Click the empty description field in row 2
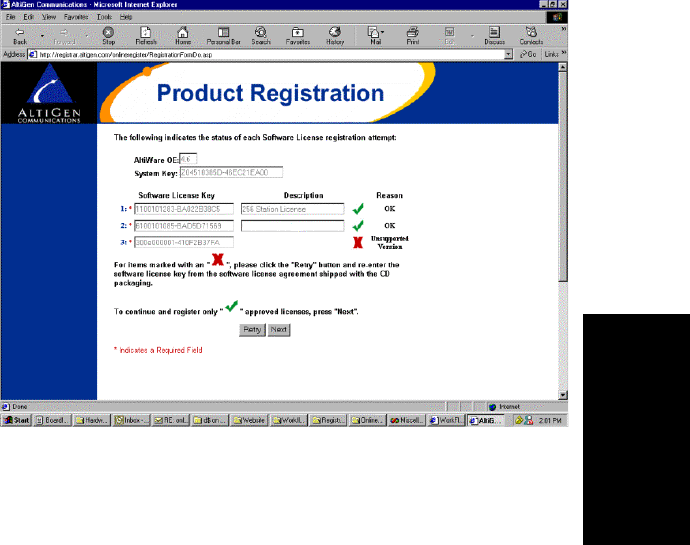The width and height of the screenshot is (690, 545). point(293,226)
